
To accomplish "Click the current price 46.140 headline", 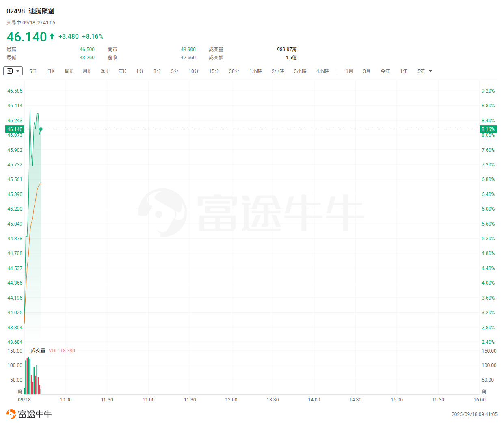I will (x=27, y=37).
